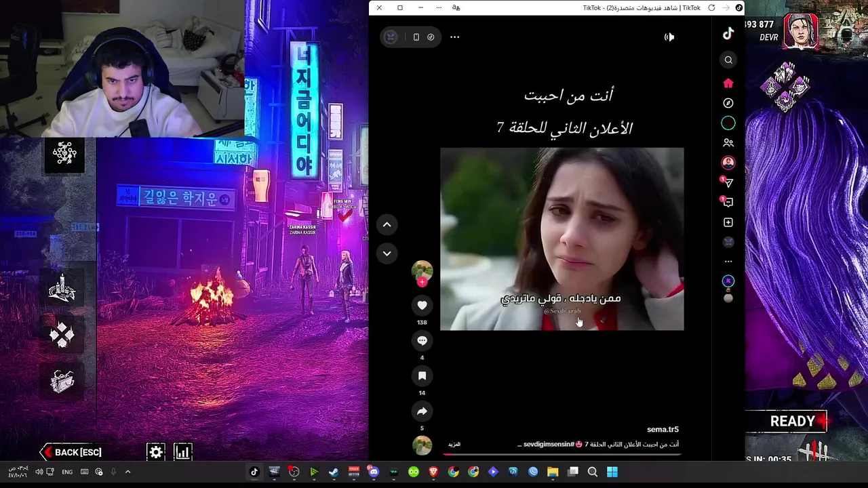Click the TikTok logo in sidebar
This screenshot has width=868, height=488.
pyautogui.click(x=728, y=34)
